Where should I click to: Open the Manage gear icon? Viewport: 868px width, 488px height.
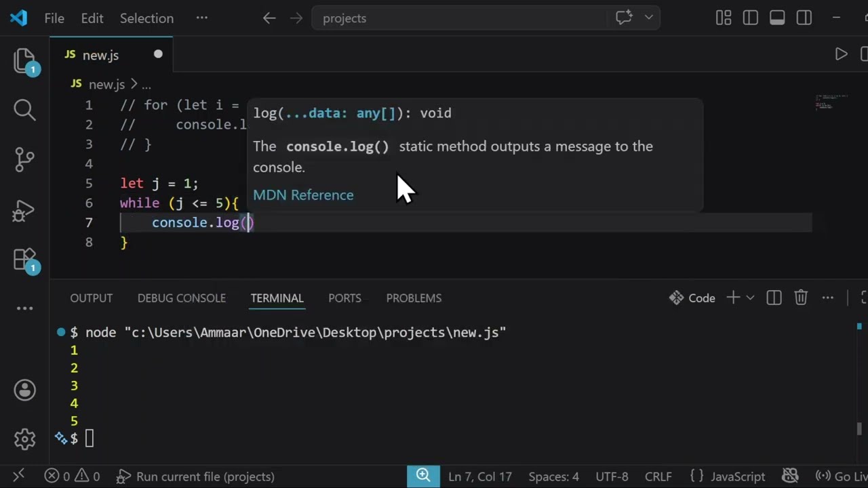click(24, 439)
